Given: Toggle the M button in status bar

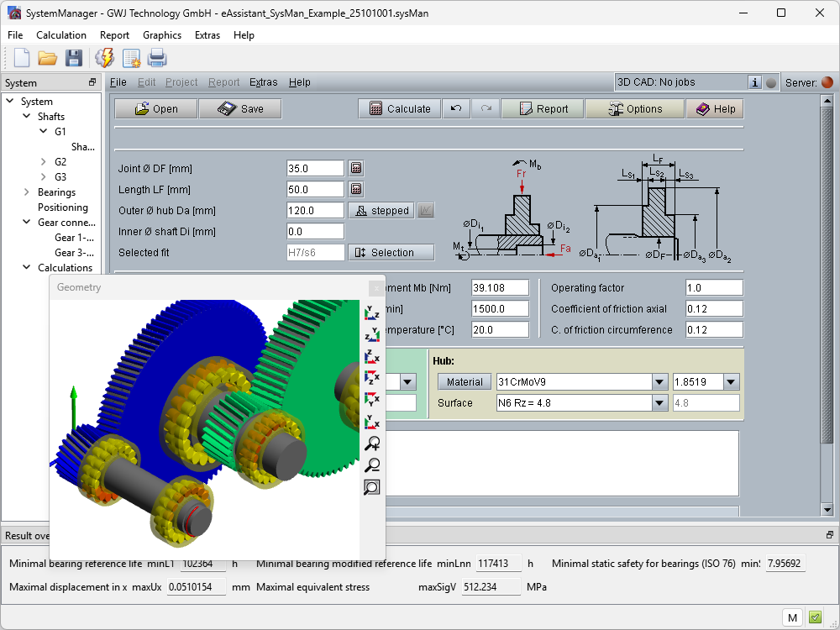Looking at the screenshot, I should click(x=792, y=617).
